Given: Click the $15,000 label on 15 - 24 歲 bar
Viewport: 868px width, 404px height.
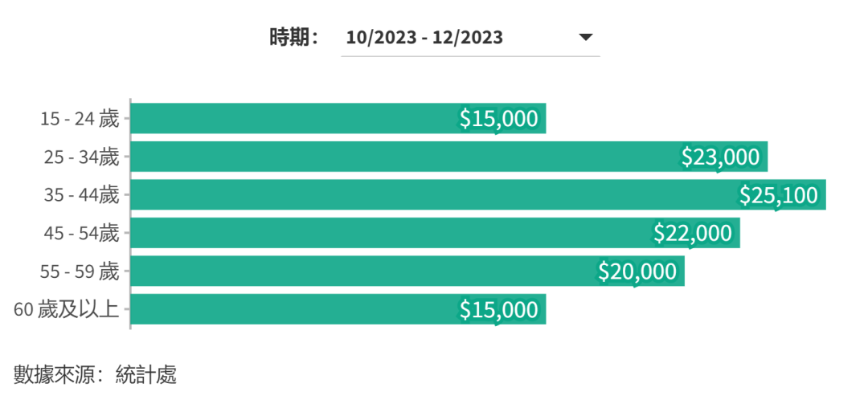Looking at the screenshot, I should (498, 119).
